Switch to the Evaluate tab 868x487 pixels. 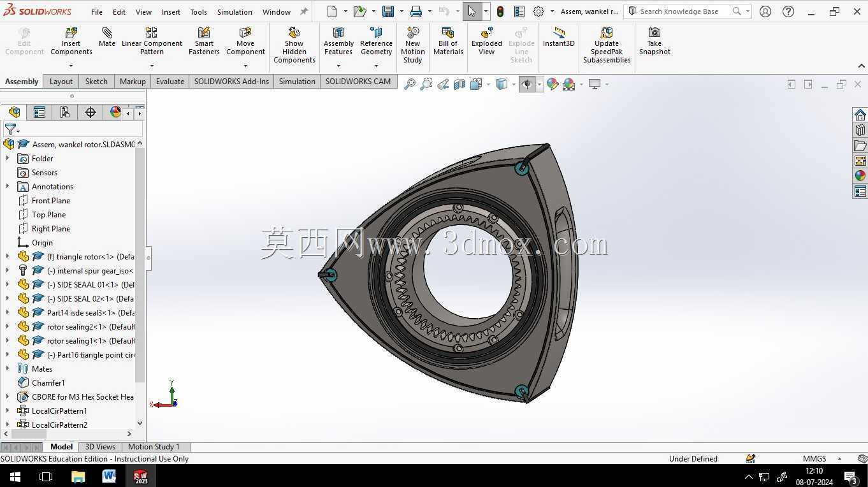point(170,82)
